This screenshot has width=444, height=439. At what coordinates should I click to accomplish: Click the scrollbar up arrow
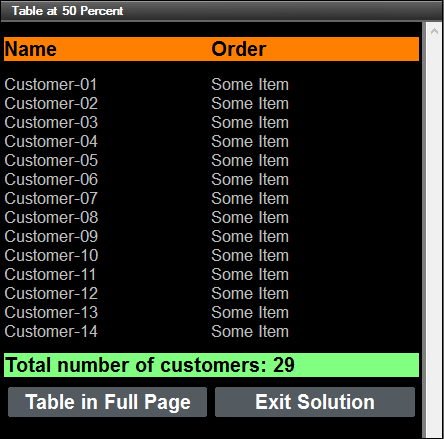pyautogui.click(x=434, y=31)
